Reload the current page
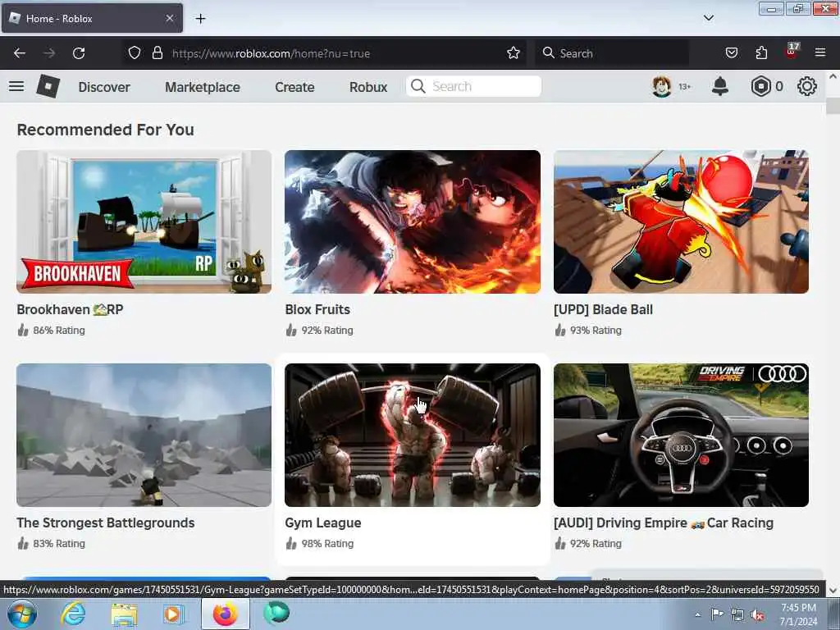The width and height of the screenshot is (840, 630). [x=79, y=53]
